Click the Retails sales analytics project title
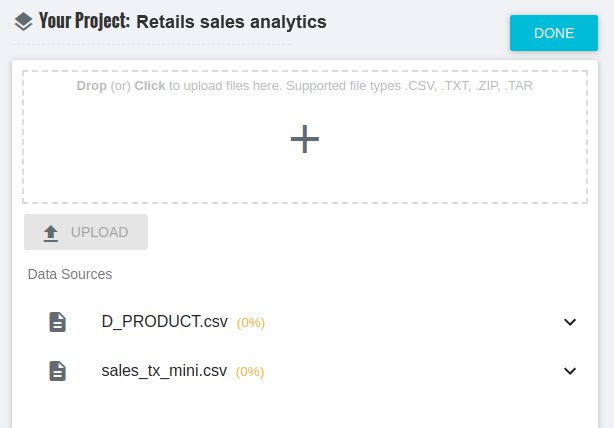Viewport: 614px width, 428px height. click(231, 22)
